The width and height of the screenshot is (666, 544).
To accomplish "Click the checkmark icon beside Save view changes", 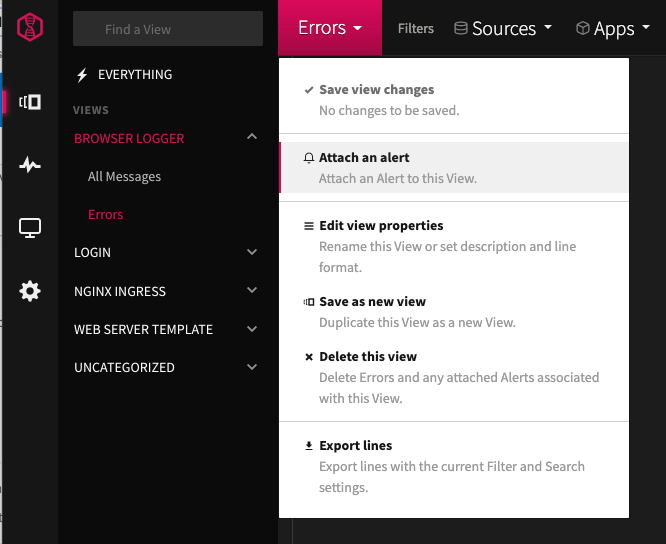I will tap(309, 90).
